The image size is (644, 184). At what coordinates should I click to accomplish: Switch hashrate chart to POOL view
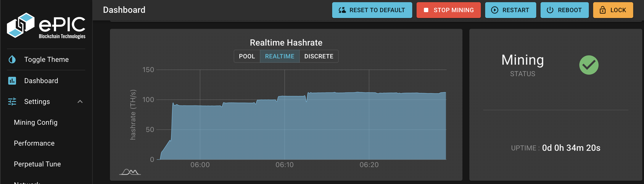[247, 56]
